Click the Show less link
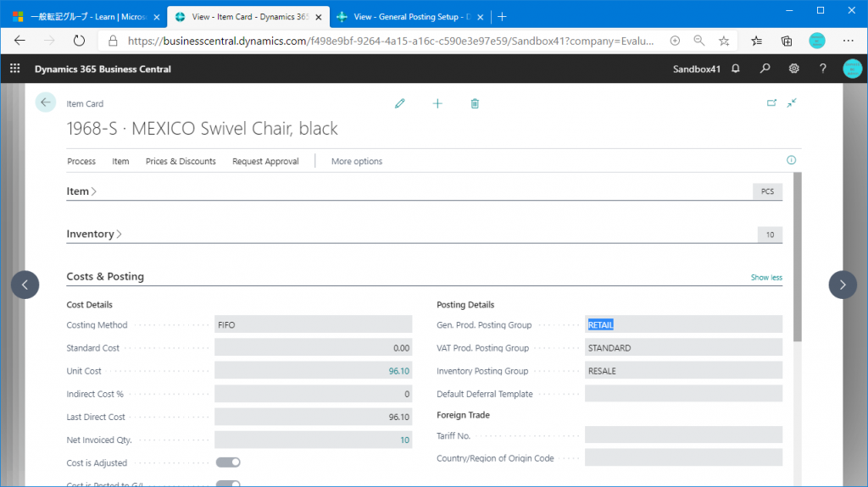 coord(766,277)
